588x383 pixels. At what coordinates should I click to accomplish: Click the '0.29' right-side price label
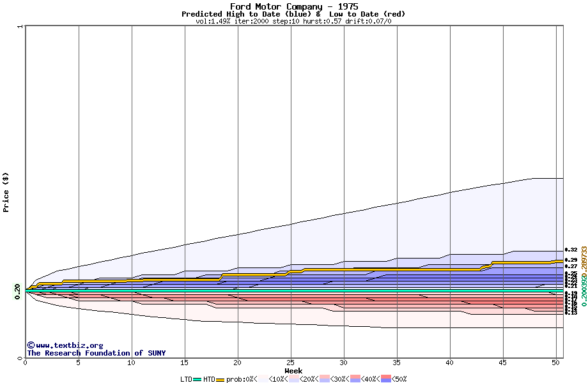pyautogui.click(x=571, y=260)
